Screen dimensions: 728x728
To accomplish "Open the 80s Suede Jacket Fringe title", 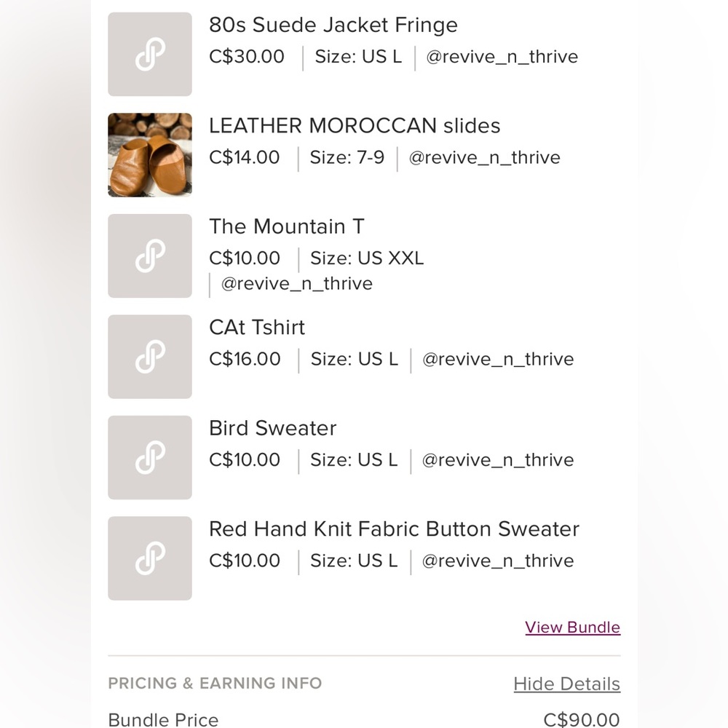I will (x=333, y=25).
